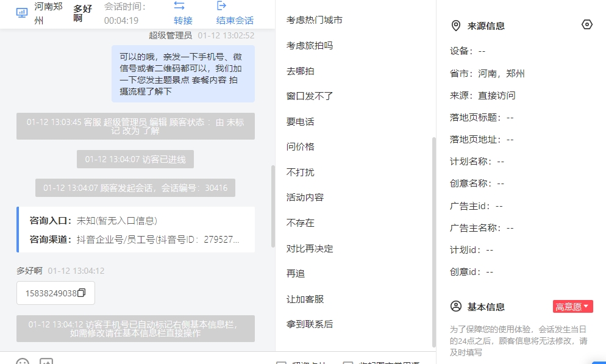606x364 pixels.
Task: Click the 计划id row
Action: [472, 250]
